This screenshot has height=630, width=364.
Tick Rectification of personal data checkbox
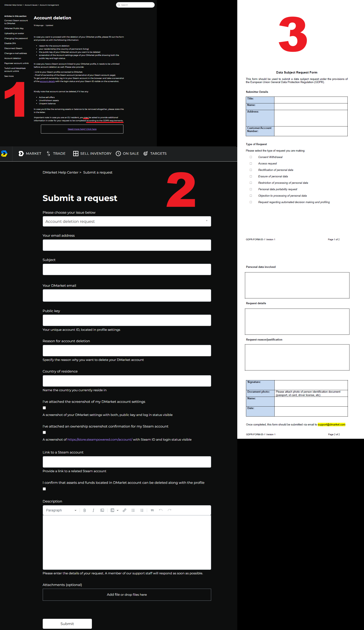251,170
